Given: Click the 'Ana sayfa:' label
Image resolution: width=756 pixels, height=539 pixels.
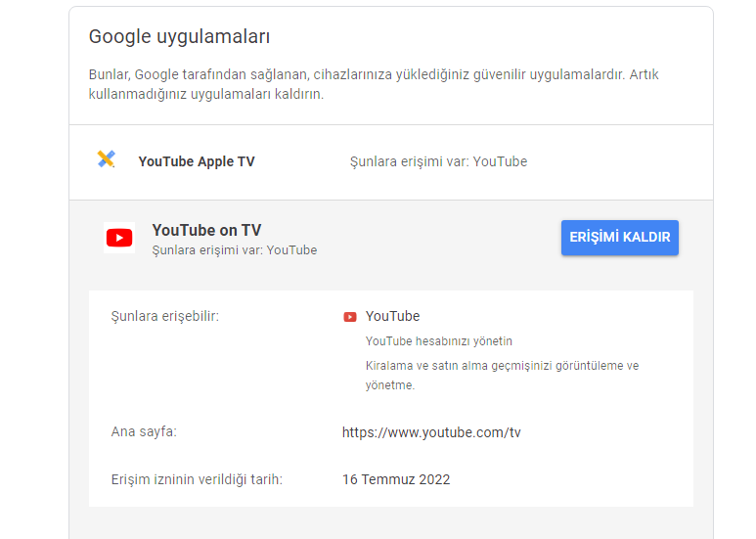Looking at the screenshot, I should 144,431.
